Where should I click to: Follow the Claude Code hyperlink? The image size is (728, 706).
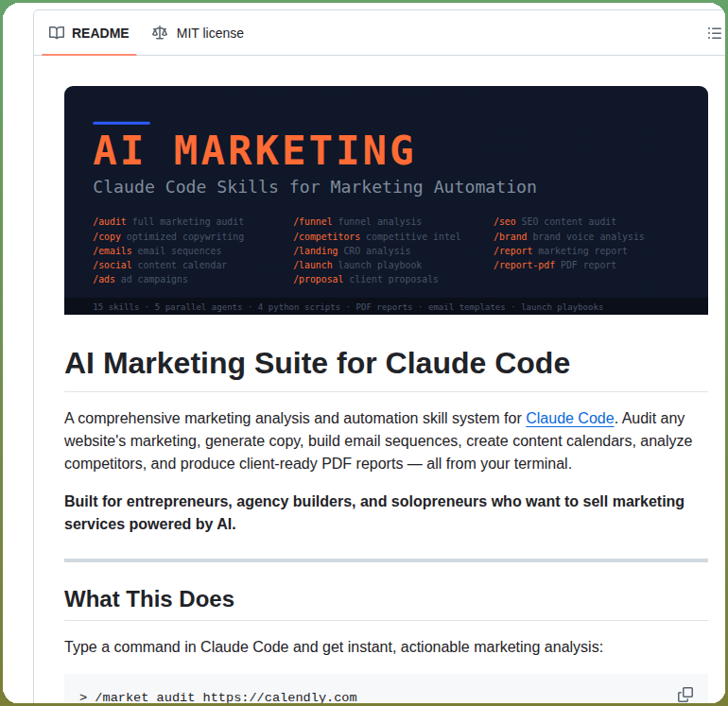[570, 419]
